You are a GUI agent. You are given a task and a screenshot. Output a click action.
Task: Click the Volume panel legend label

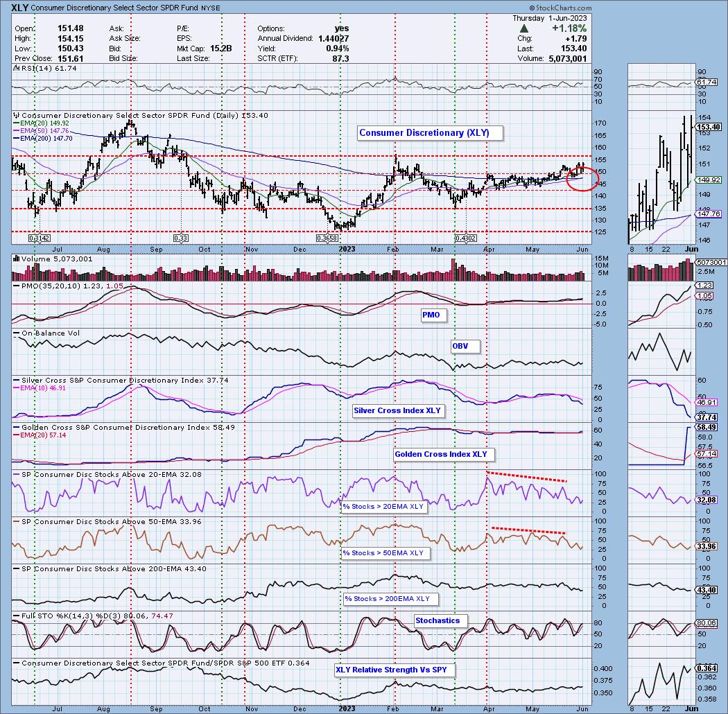click(x=53, y=259)
